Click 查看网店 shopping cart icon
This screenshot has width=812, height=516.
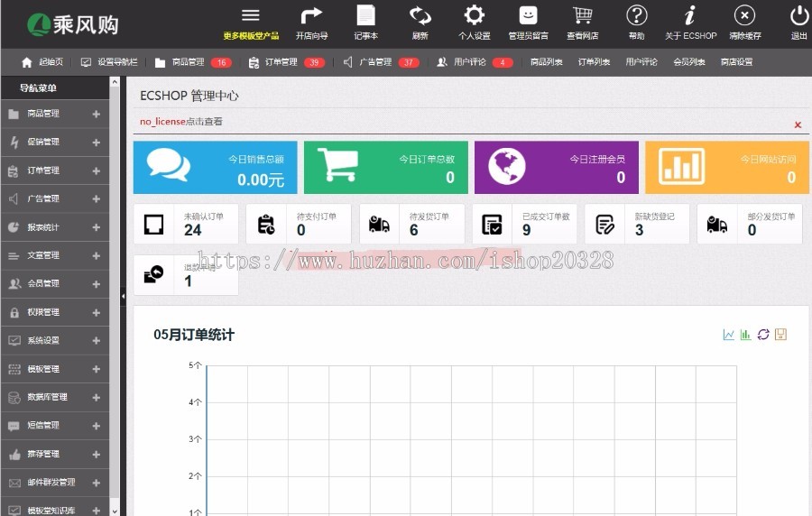tap(583, 15)
